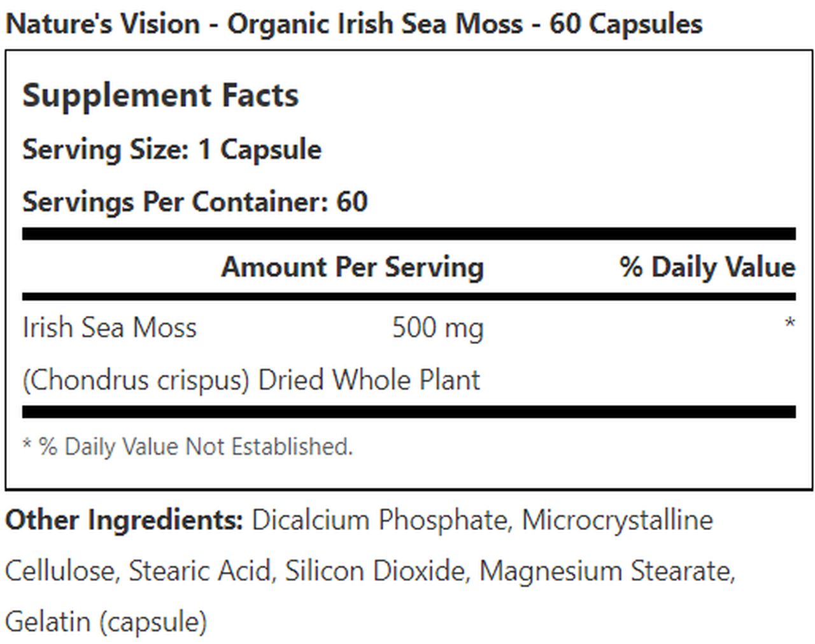This screenshot has height=644, width=815.
Task: Click the 500 mg amount value
Action: (437, 328)
